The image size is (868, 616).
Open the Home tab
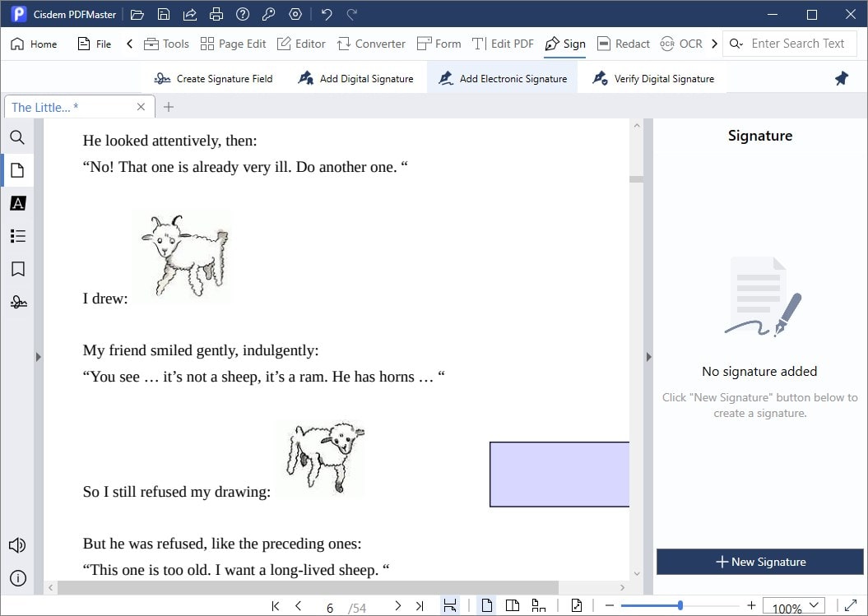[x=34, y=44]
